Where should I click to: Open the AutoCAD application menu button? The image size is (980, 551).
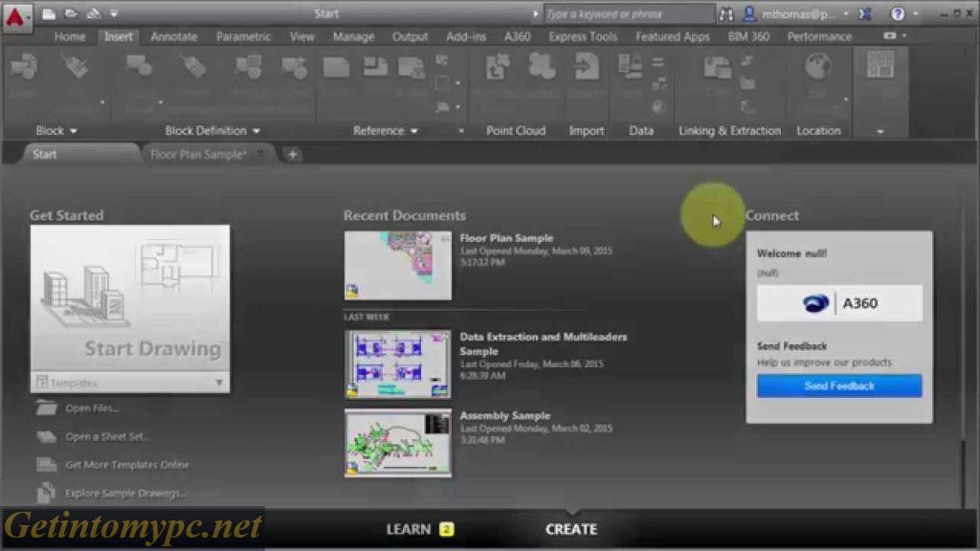click(x=15, y=18)
